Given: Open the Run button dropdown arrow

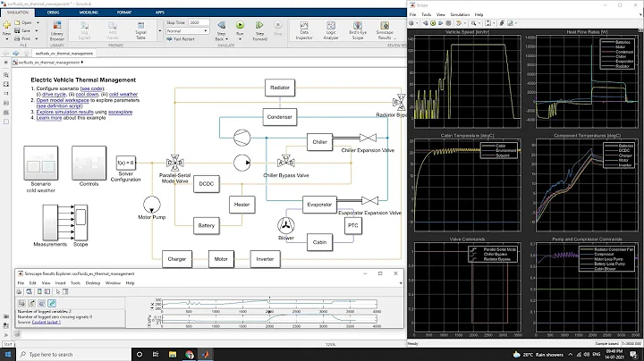Looking at the screenshot, I should (x=240, y=39).
